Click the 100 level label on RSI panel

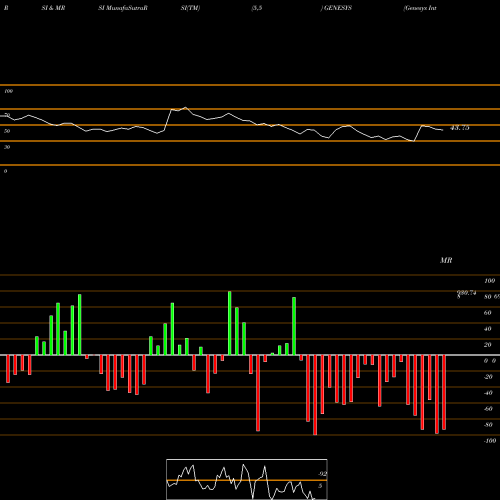pyautogui.click(x=8, y=91)
